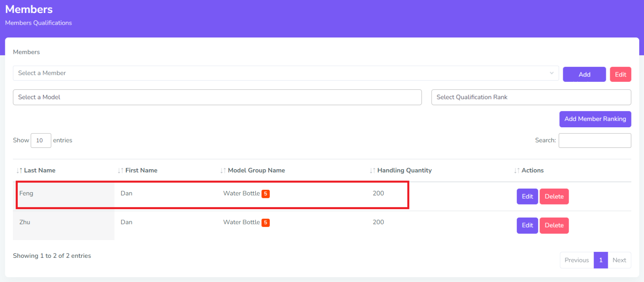
Task: Sort by Model Group Name column
Action: pyautogui.click(x=256, y=170)
